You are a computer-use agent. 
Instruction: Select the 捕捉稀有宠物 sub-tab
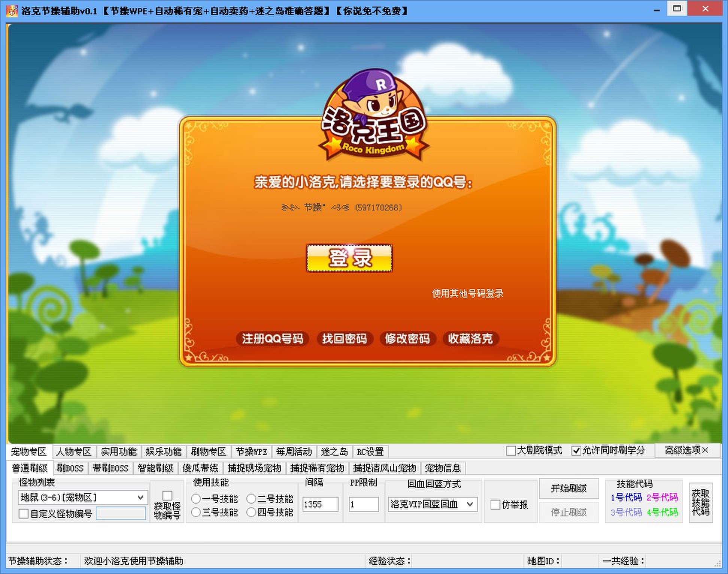[x=317, y=468]
